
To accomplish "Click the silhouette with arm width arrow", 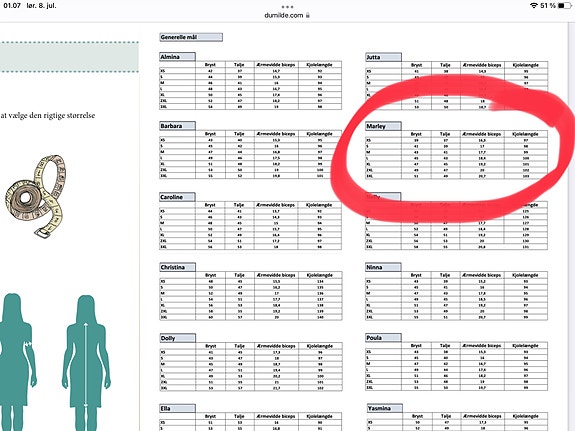I will tap(17, 362).
